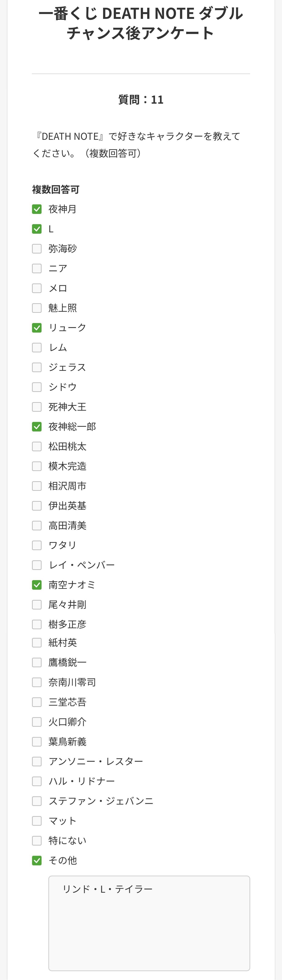Check the レム checkbox

pyautogui.click(x=37, y=348)
